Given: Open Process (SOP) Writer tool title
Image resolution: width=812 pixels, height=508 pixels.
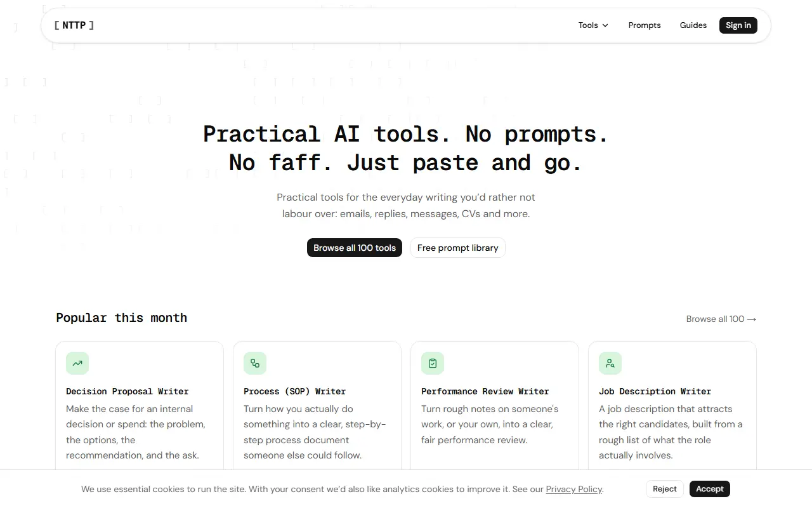Looking at the screenshot, I should (x=295, y=391).
